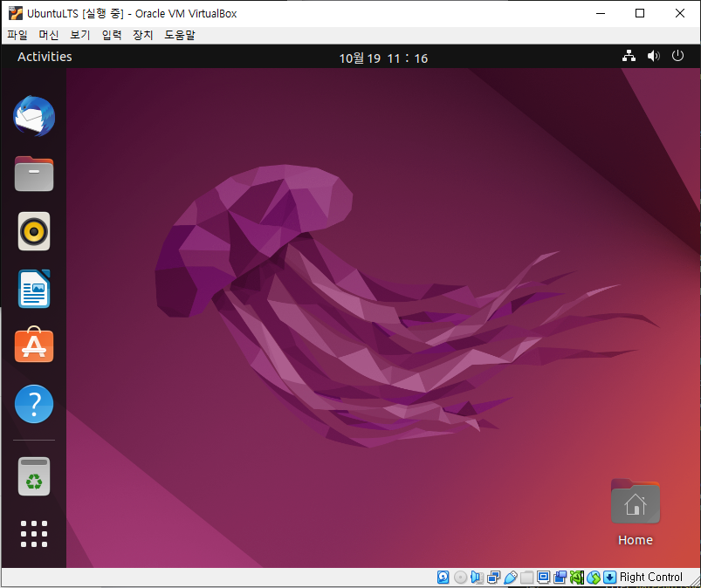This screenshot has height=588, width=701.
Task: Close the VirtualBox window
Action: coord(679,13)
